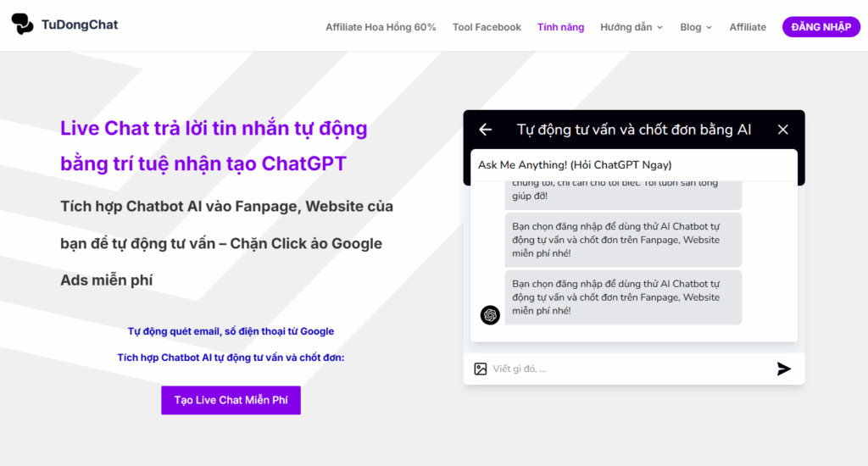Close the chat widget with the X icon

pos(782,130)
